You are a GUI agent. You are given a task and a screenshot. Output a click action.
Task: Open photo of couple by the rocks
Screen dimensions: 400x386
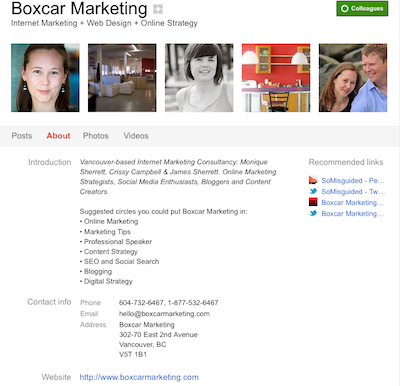point(353,78)
